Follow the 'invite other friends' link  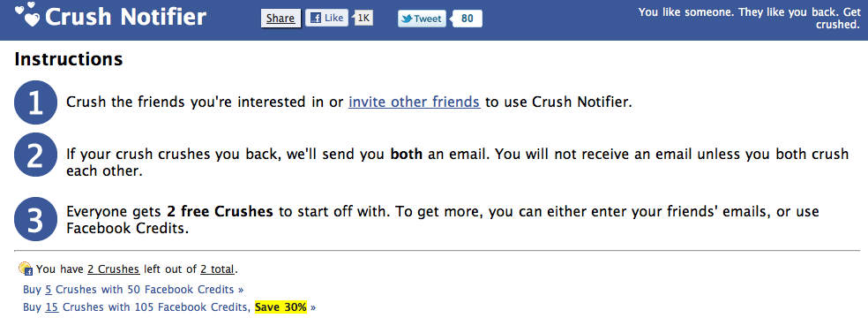(x=414, y=102)
